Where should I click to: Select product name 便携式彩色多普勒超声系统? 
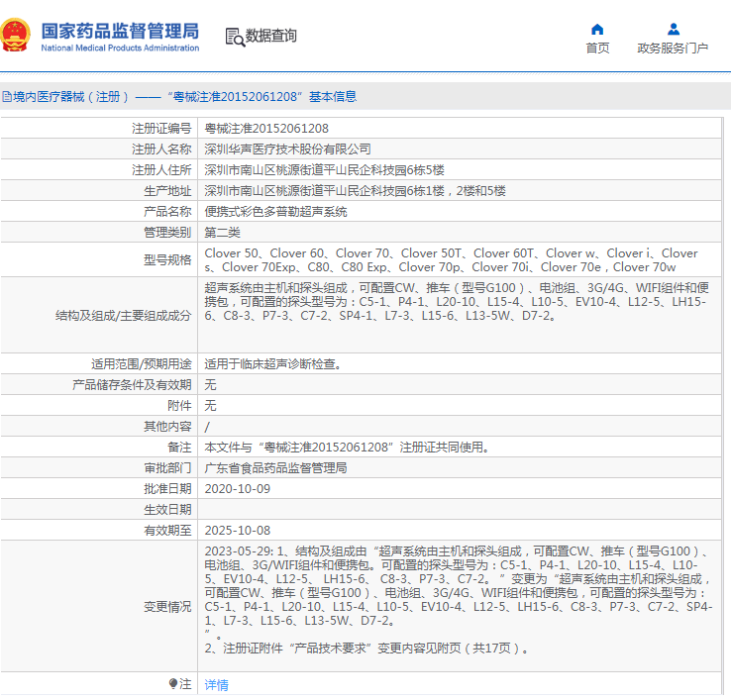tap(275, 212)
